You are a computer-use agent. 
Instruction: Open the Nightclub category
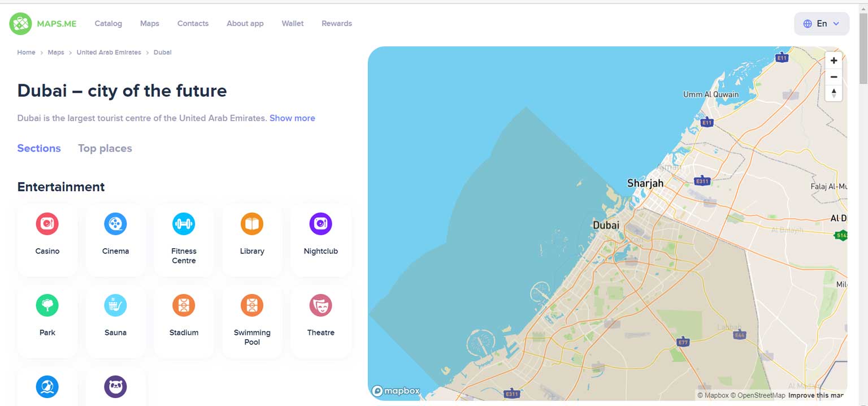[320, 223]
